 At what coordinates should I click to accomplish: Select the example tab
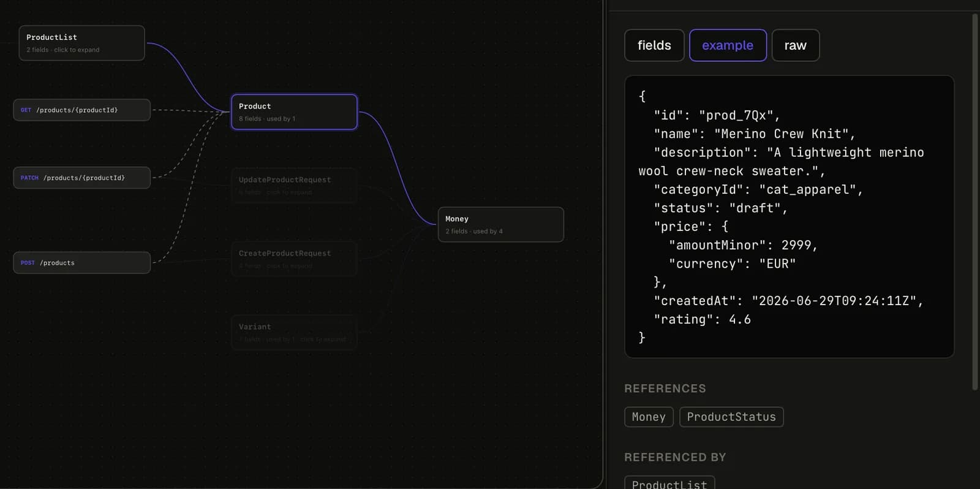pos(728,45)
